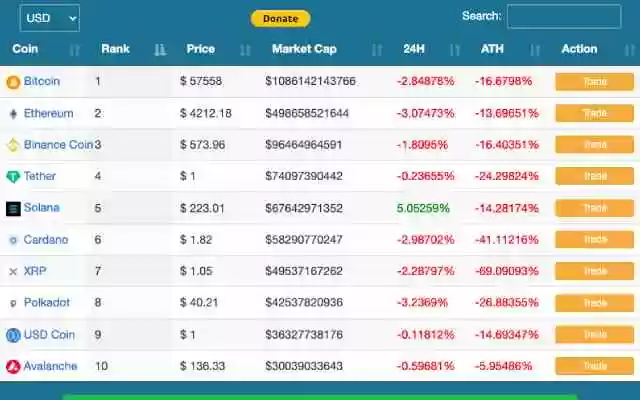Image resolution: width=640 pixels, height=400 pixels.
Task: Open the Ethereum coin link
Action: 49,113
